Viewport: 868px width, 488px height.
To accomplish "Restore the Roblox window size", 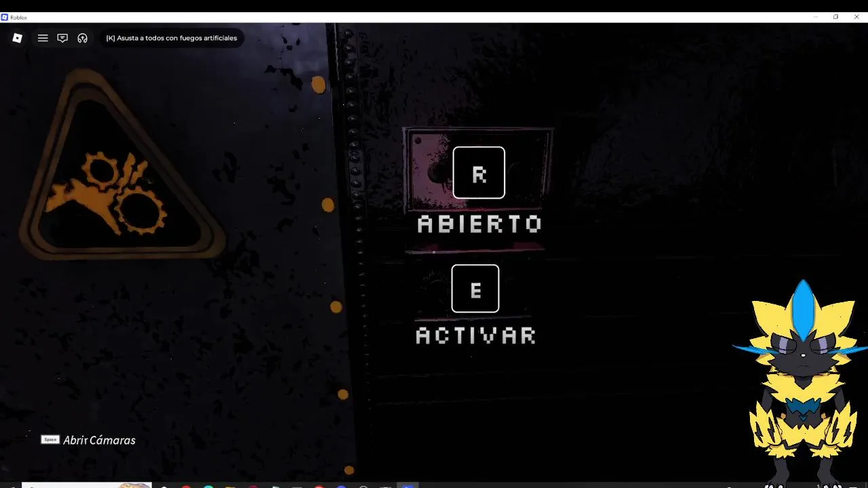I will [x=836, y=17].
